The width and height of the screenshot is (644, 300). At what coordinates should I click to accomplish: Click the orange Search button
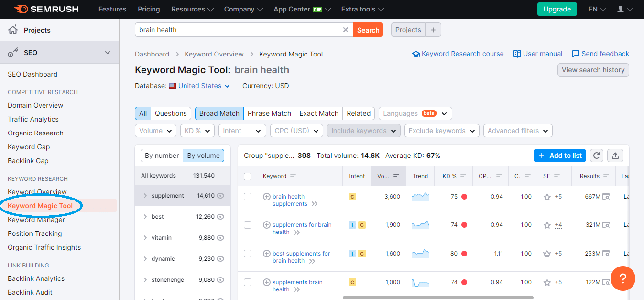(368, 30)
